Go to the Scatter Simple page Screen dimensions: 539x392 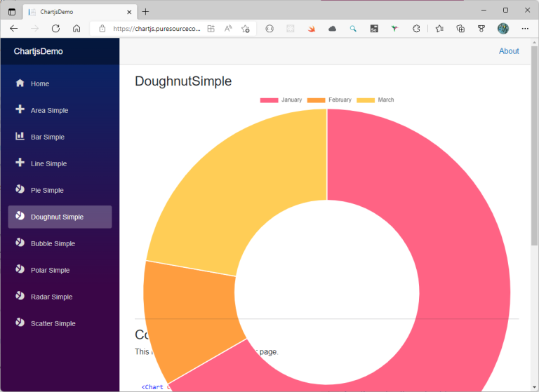53,323
